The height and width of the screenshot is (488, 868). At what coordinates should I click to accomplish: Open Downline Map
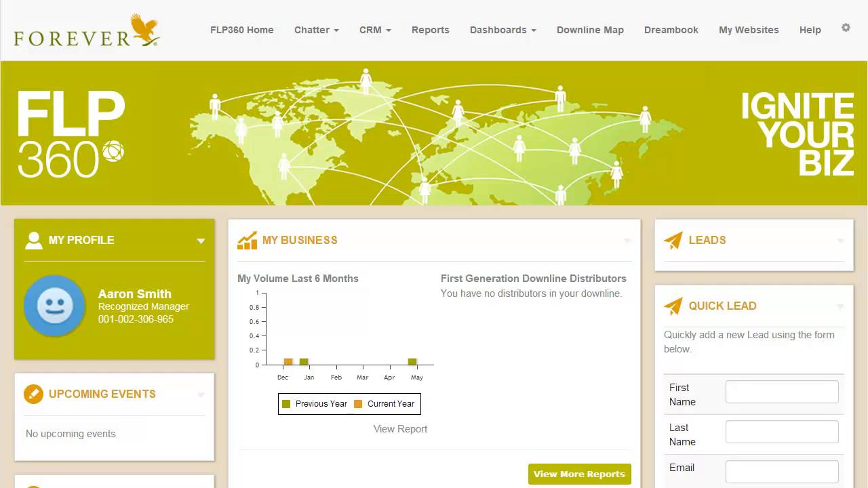coord(590,30)
